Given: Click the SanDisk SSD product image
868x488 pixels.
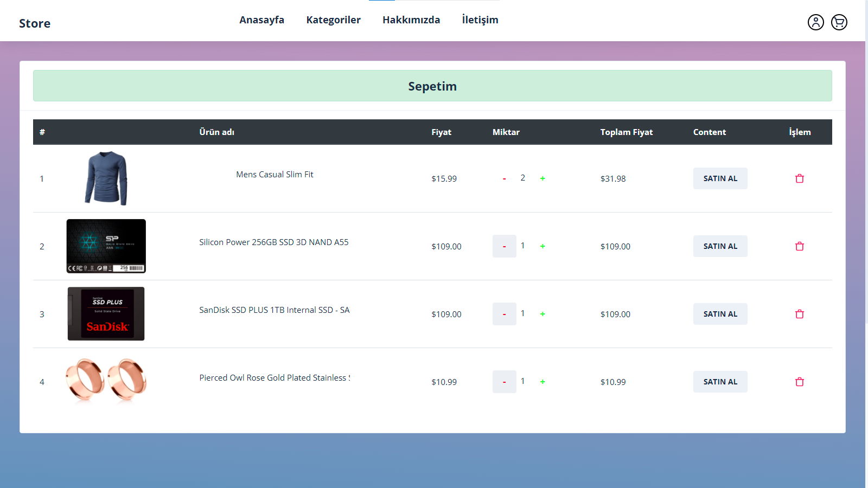Looking at the screenshot, I should click(x=106, y=313).
